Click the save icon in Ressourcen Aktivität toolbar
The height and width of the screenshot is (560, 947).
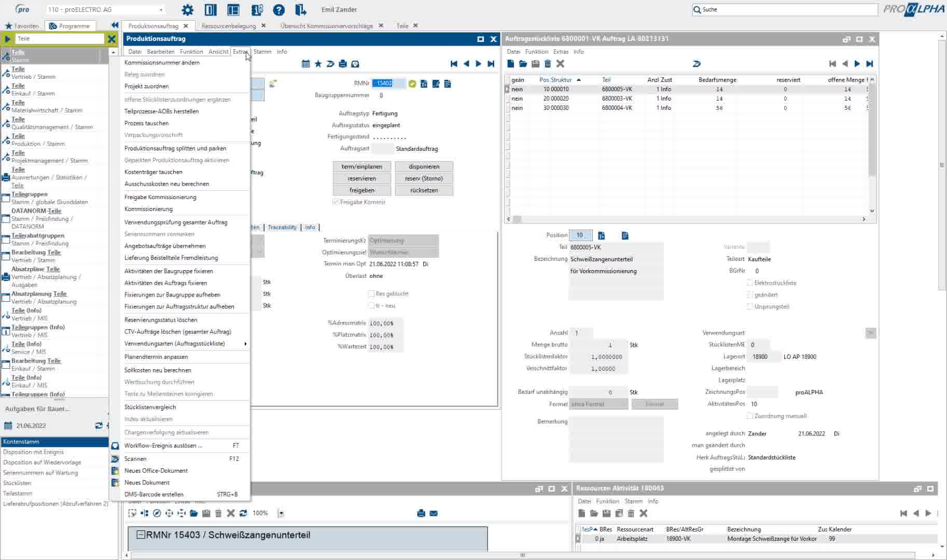(606, 513)
